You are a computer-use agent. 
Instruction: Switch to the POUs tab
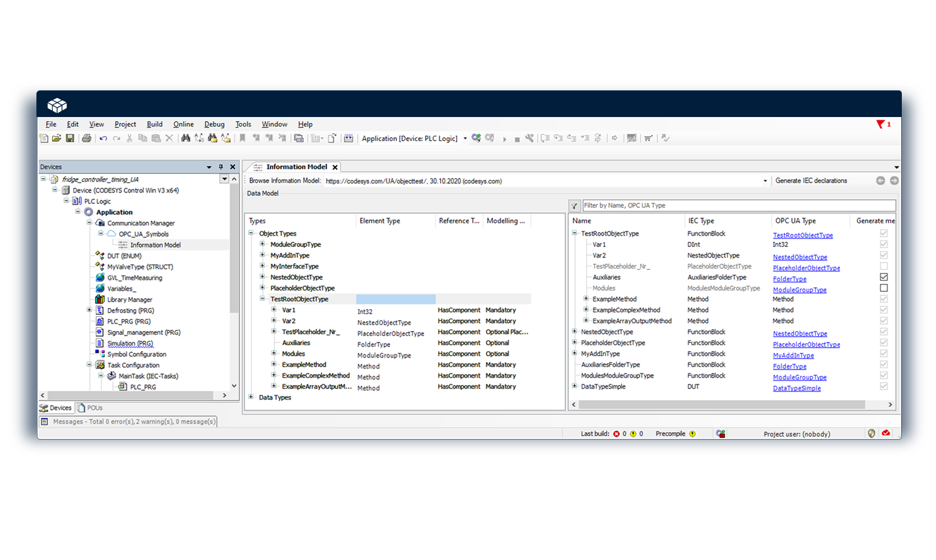click(x=91, y=408)
